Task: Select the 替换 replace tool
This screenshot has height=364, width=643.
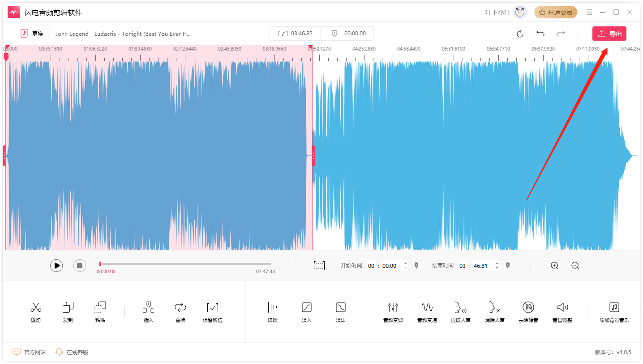Action: point(180,312)
